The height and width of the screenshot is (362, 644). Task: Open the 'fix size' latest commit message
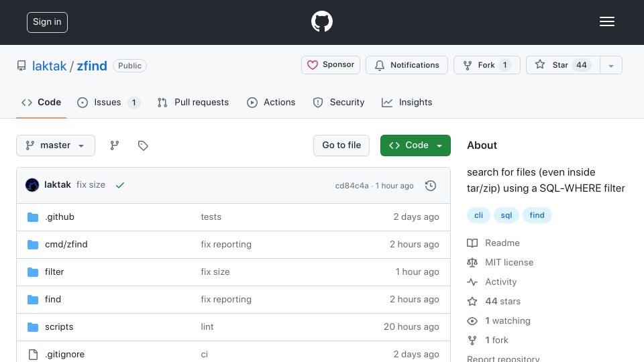(x=91, y=185)
